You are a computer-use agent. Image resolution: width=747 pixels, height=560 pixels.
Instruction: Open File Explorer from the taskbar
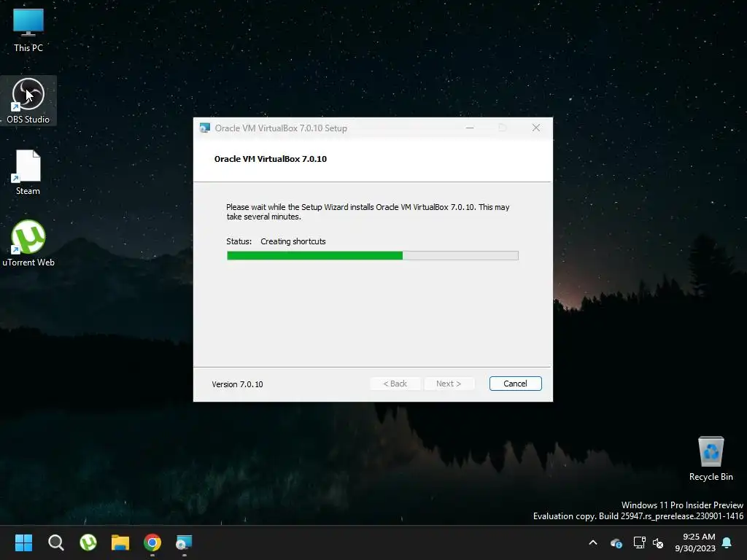(120, 542)
